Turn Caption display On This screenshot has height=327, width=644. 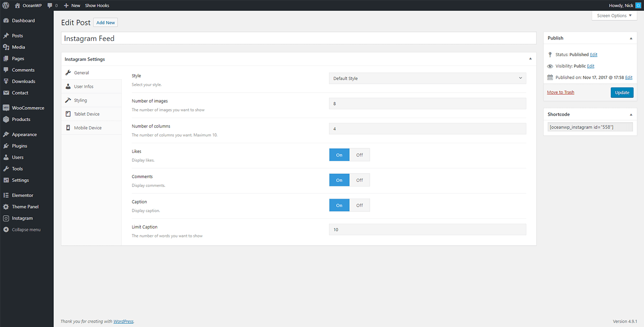click(x=339, y=205)
